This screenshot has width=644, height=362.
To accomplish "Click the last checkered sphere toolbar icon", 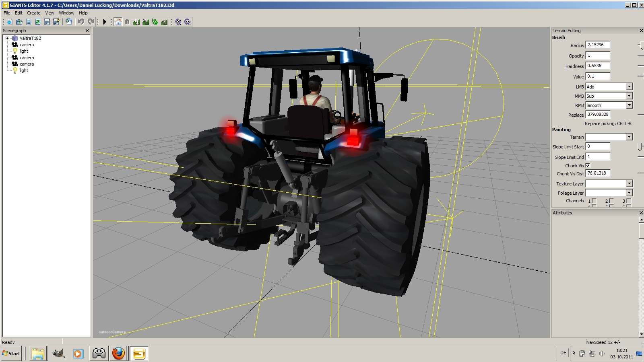I will pos(188,22).
